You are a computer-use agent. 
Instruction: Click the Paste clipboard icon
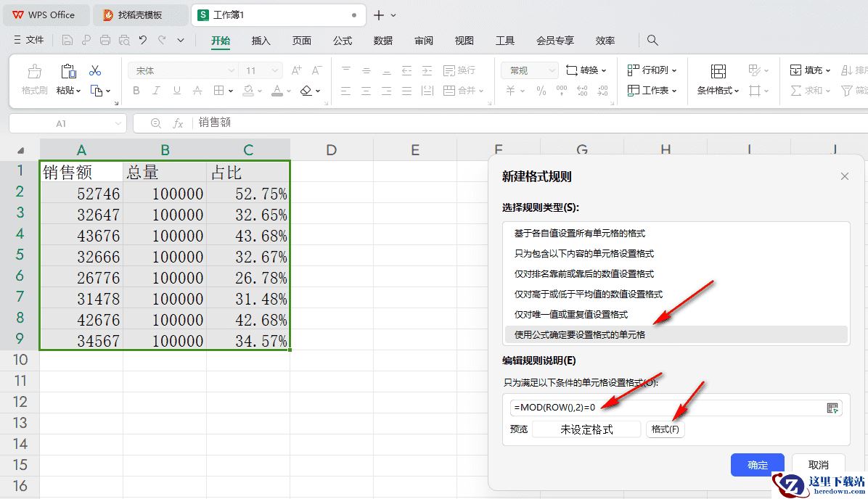pos(69,71)
